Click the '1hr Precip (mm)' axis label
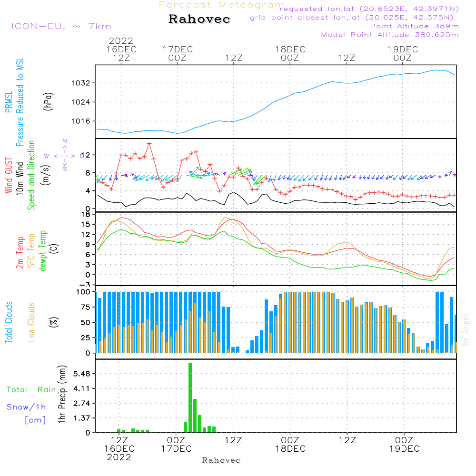 pos(61,394)
